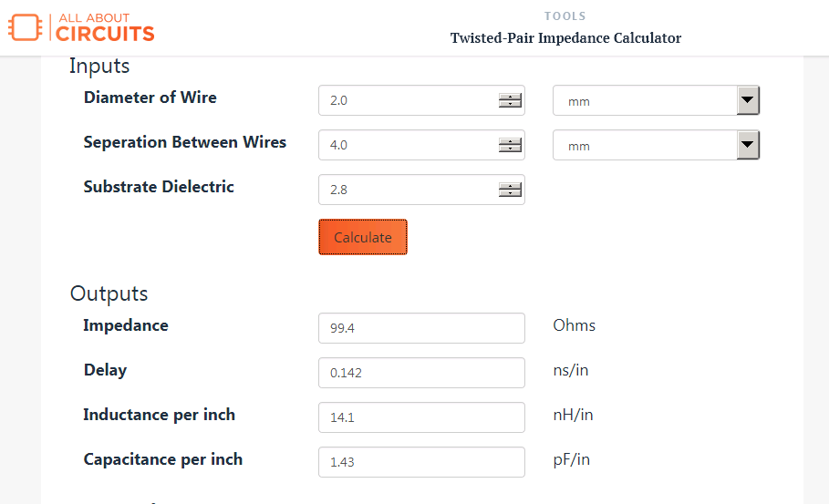
Task: Step up the Substrate Dielectric value
Action: (510, 186)
